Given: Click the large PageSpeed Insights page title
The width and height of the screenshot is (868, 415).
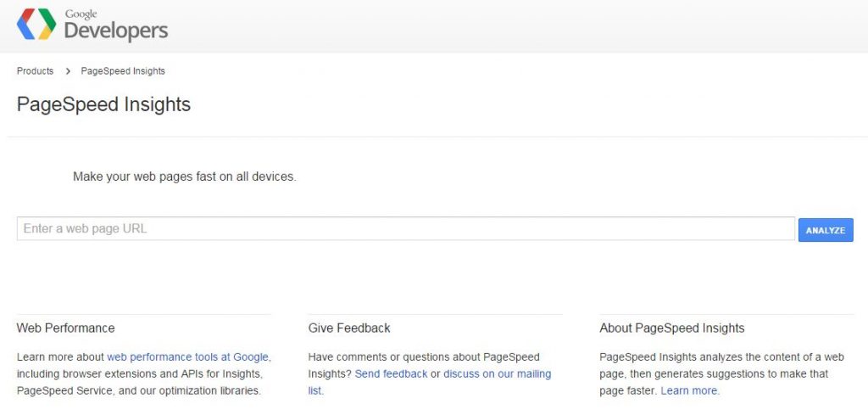Looking at the screenshot, I should pos(103,104).
